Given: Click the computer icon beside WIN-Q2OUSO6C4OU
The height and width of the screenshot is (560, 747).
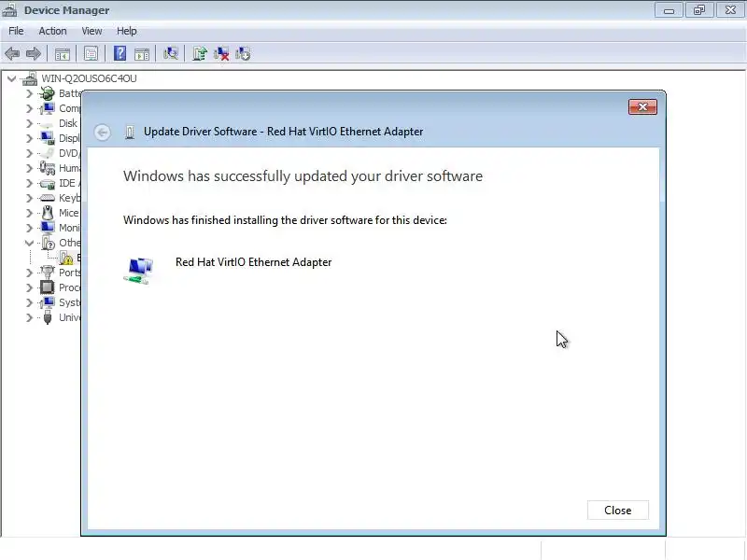Looking at the screenshot, I should pos(30,78).
